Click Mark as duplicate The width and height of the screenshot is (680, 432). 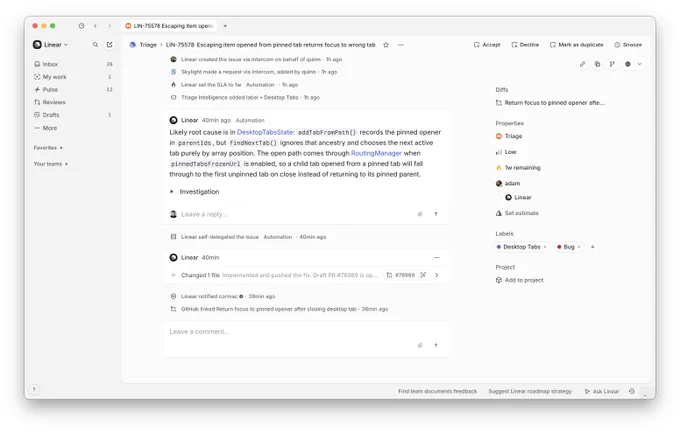click(576, 45)
